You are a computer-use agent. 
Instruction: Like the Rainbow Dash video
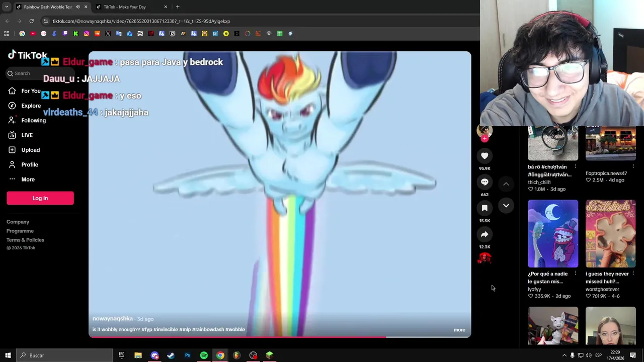tap(485, 156)
